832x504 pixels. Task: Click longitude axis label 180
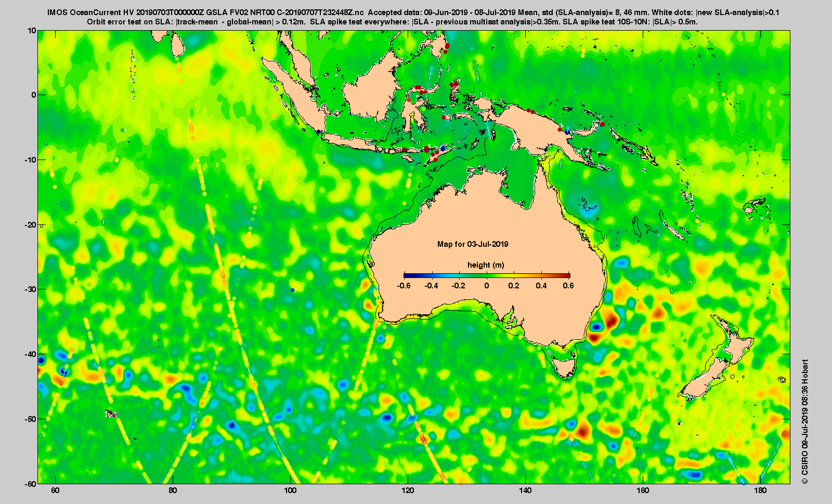tap(761, 491)
